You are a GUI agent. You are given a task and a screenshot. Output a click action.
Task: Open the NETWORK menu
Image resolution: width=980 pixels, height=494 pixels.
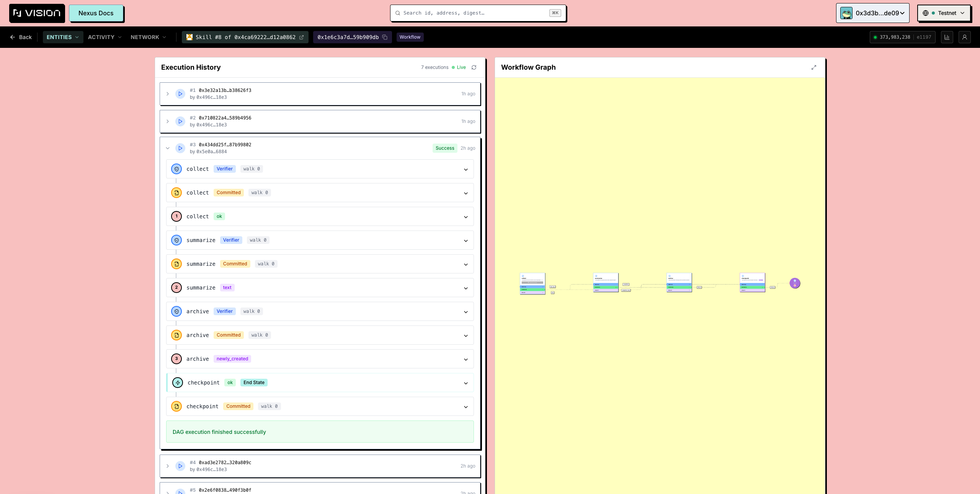point(148,37)
